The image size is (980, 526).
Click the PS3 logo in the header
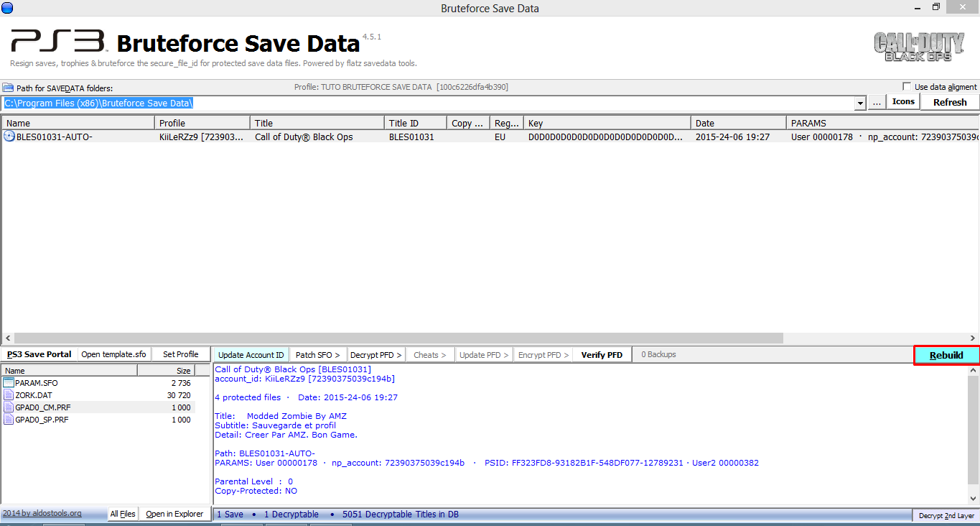pos(59,41)
